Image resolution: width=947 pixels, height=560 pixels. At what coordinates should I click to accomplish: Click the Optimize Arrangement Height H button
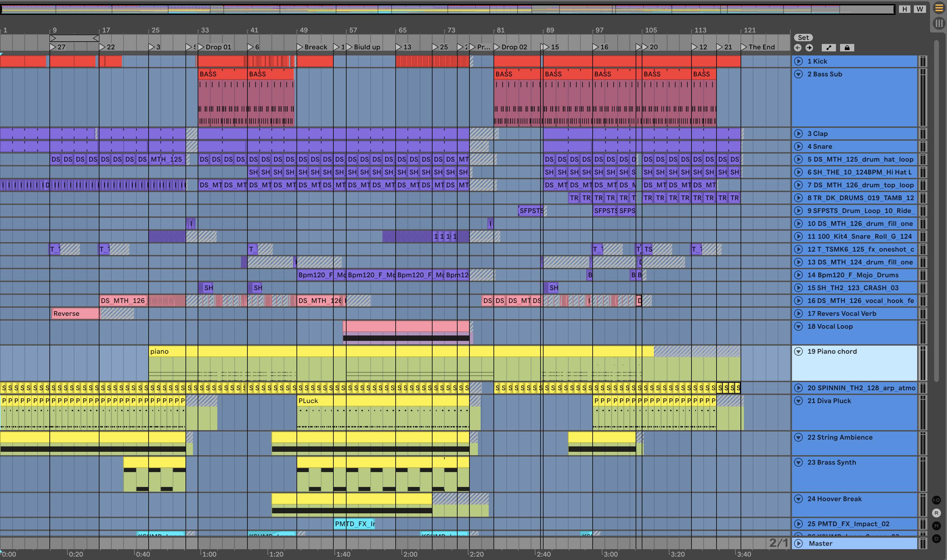[904, 9]
